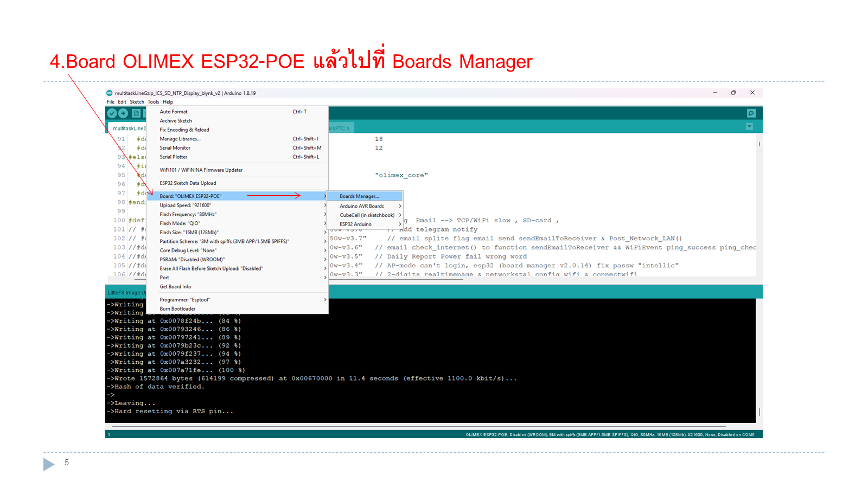Maximize the Arduino window
868x488 pixels.
tap(733, 93)
